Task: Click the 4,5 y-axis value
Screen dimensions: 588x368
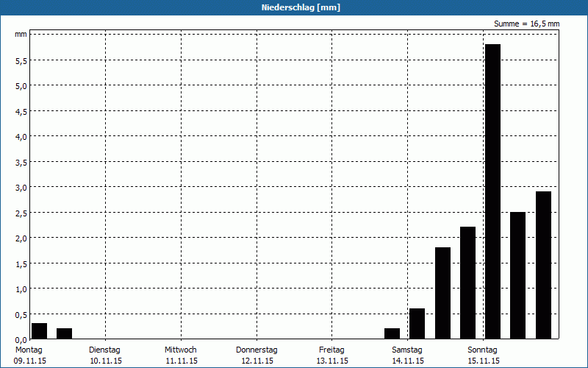Action: point(21,112)
